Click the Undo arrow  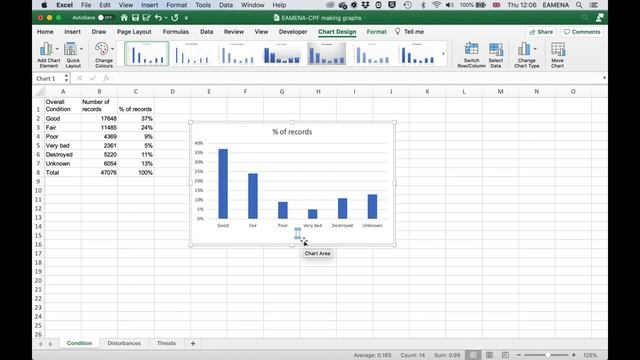[x=158, y=18]
